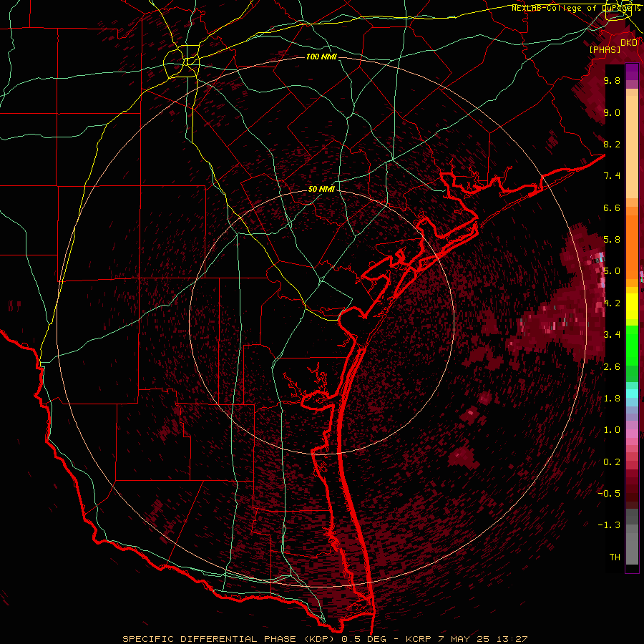Click the 0.2 value on the color scale

(612, 462)
